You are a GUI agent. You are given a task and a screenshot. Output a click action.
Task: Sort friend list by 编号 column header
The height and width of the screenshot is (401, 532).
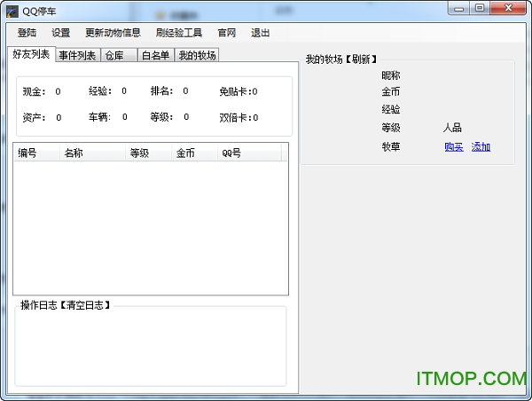(35, 153)
